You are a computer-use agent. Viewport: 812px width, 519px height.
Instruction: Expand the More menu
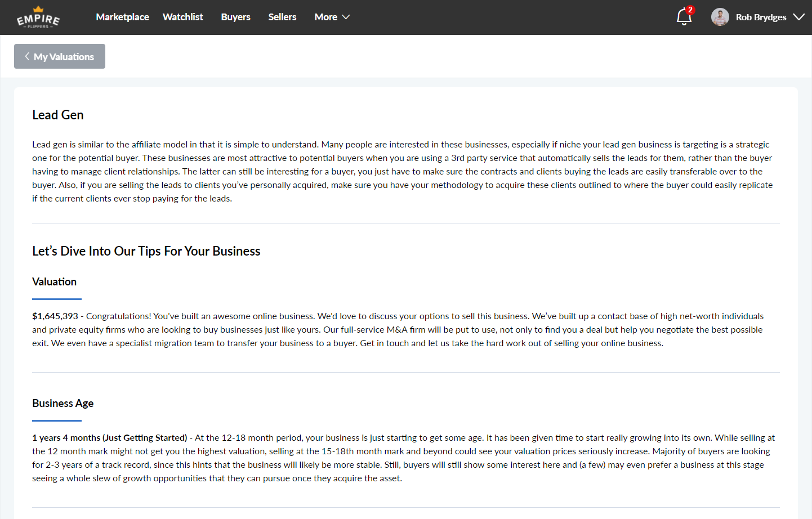(332, 17)
